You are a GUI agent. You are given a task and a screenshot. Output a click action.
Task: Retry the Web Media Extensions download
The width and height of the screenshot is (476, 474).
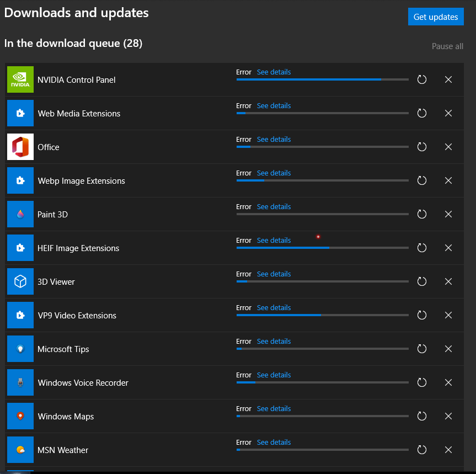pos(422,113)
